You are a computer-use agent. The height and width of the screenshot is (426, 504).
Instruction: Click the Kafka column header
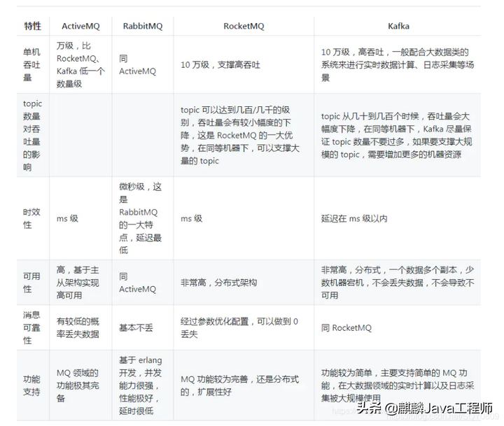click(398, 26)
